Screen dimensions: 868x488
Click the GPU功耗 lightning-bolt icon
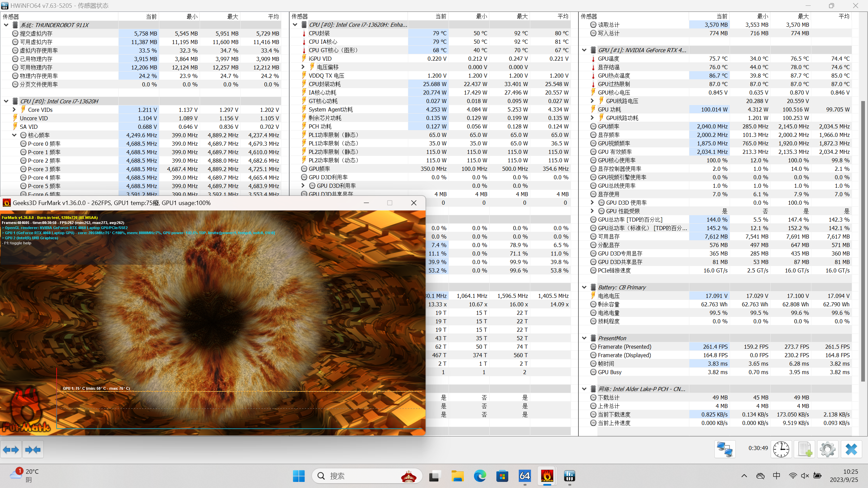coord(593,109)
